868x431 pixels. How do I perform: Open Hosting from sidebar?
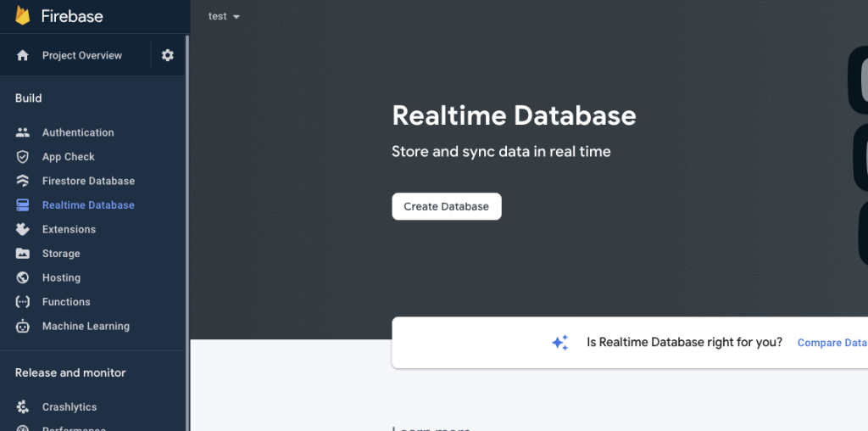point(61,277)
